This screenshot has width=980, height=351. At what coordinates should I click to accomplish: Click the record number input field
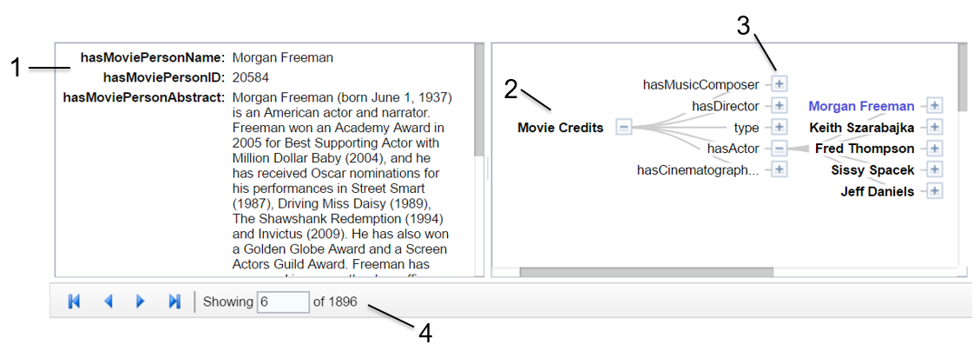coord(283,301)
